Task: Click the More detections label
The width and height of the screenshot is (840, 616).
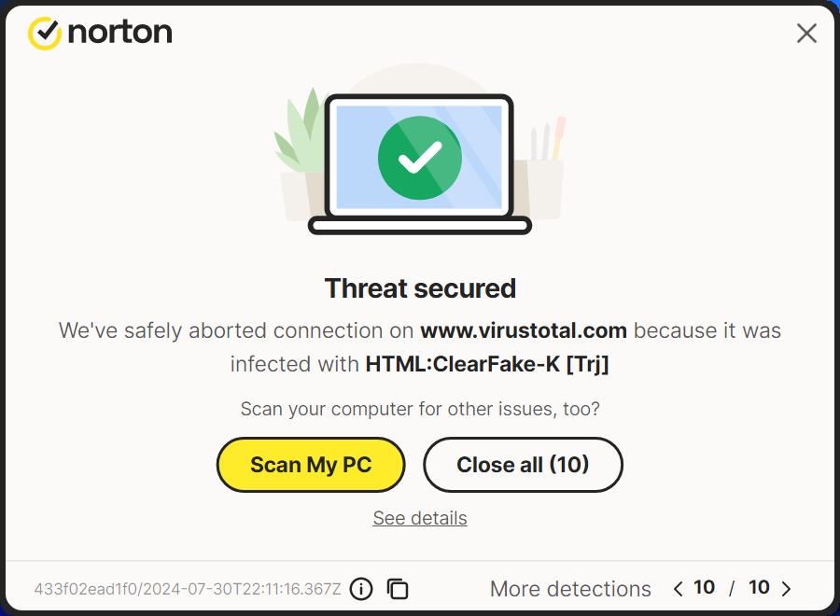Action: point(570,589)
